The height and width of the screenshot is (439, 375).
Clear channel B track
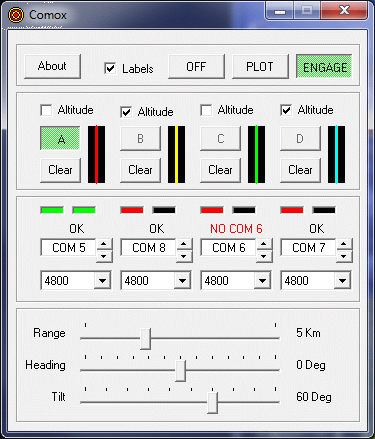(140, 170)
